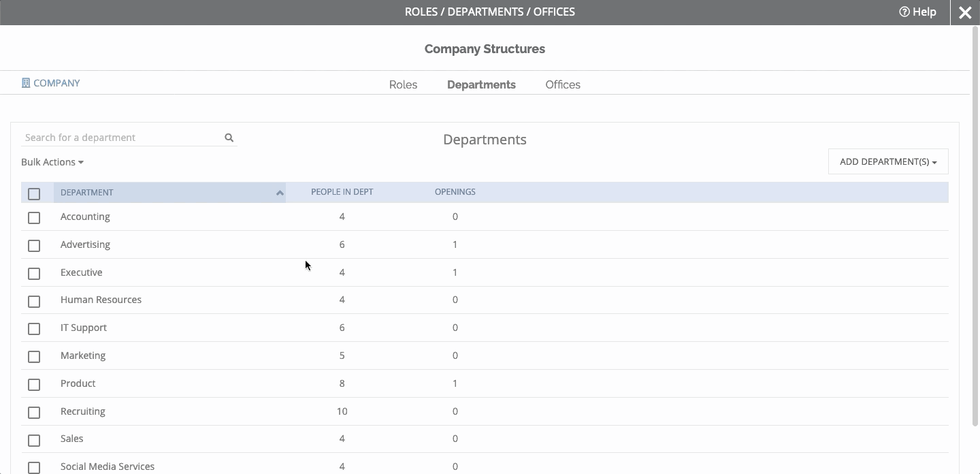Click the Company building icon
Screen dimensions: 980x474
point(26,83)
